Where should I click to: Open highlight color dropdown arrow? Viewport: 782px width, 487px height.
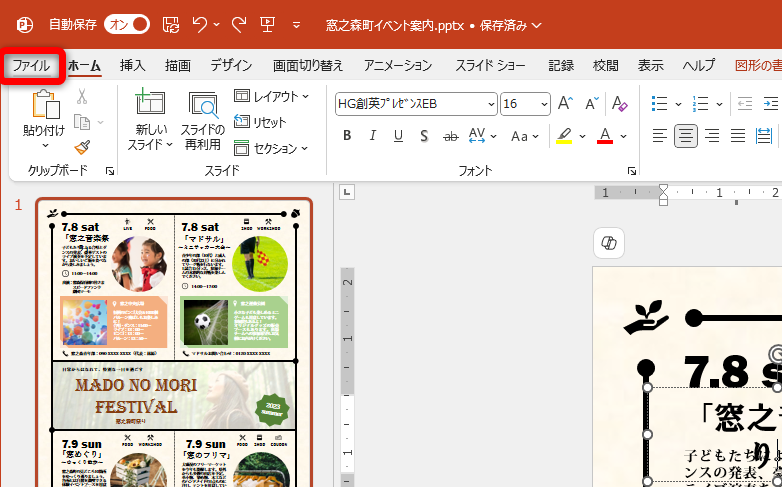pos(582,136)
